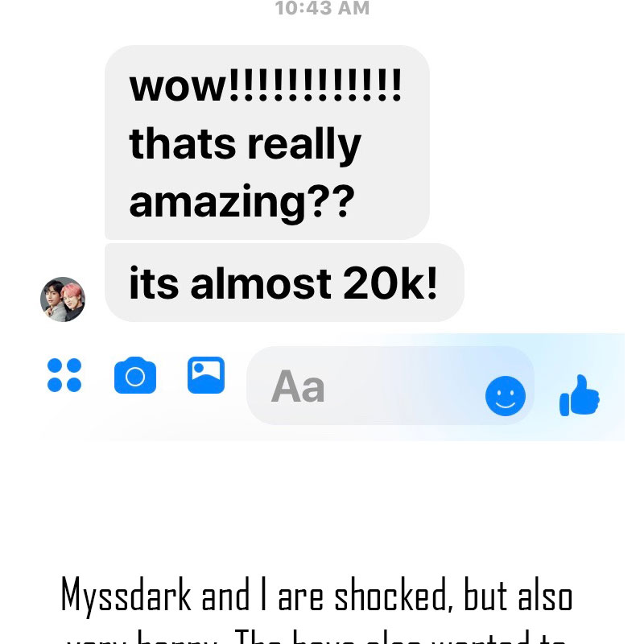Click the "Myssdark and I are shocked" caption
Screen dimensions: 644x644
pos(316,596)
